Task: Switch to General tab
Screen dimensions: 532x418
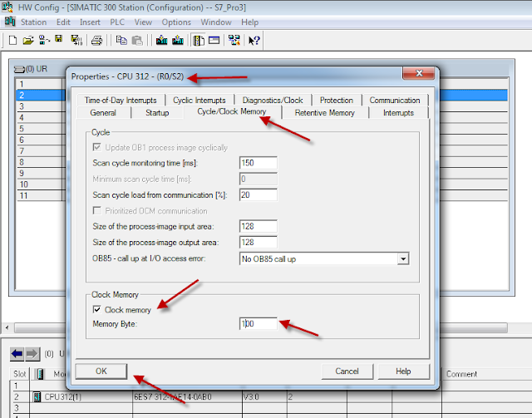Action: [x=103, y=113]
